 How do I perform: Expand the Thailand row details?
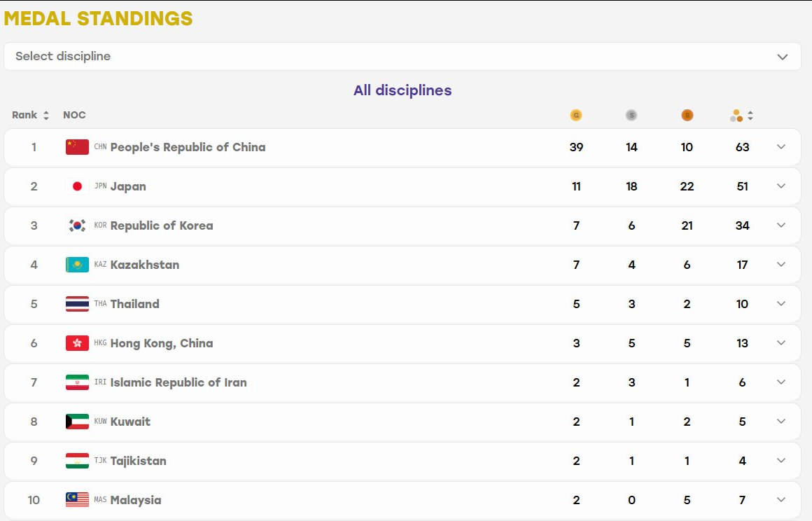[781, 303]
